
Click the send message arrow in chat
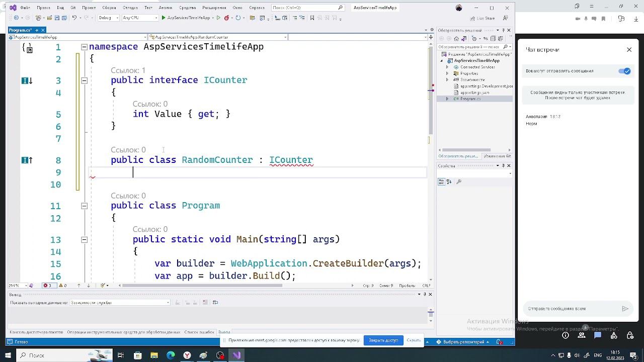point(625,309)
